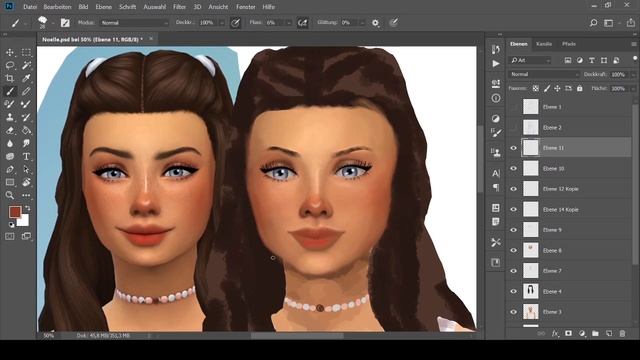Select the Path Selection arrow tool
The width and height of the screenshot is (640, 360).
[x=26, y=169]
